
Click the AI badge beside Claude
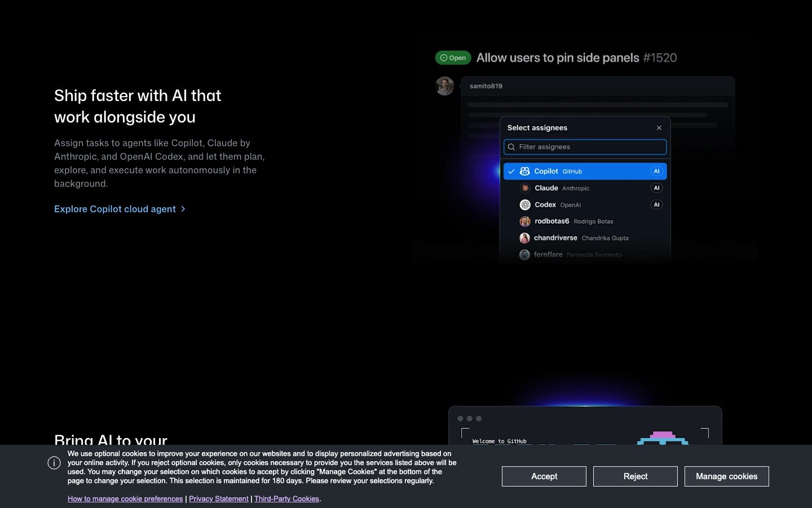(x=656, y=188)
